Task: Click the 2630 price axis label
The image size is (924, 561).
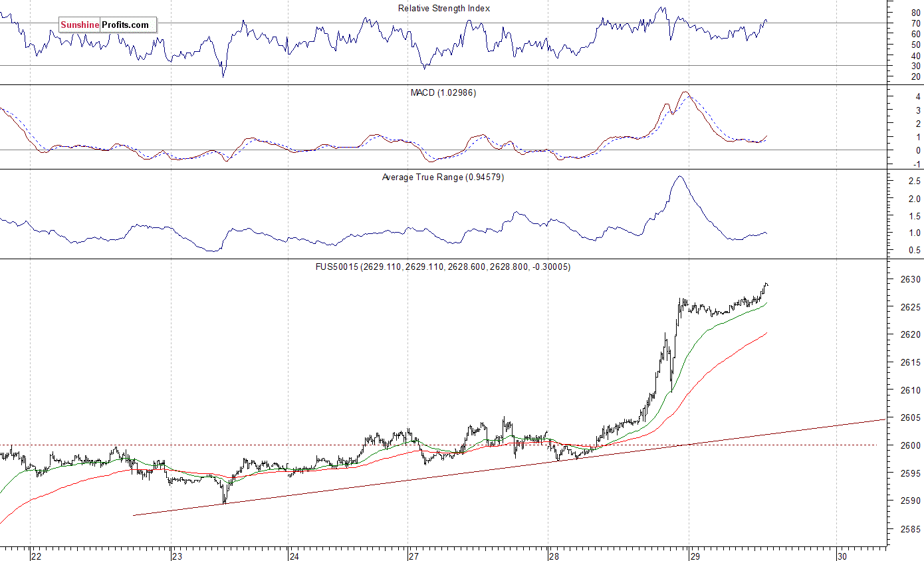Action: click(x=911, y=280)
